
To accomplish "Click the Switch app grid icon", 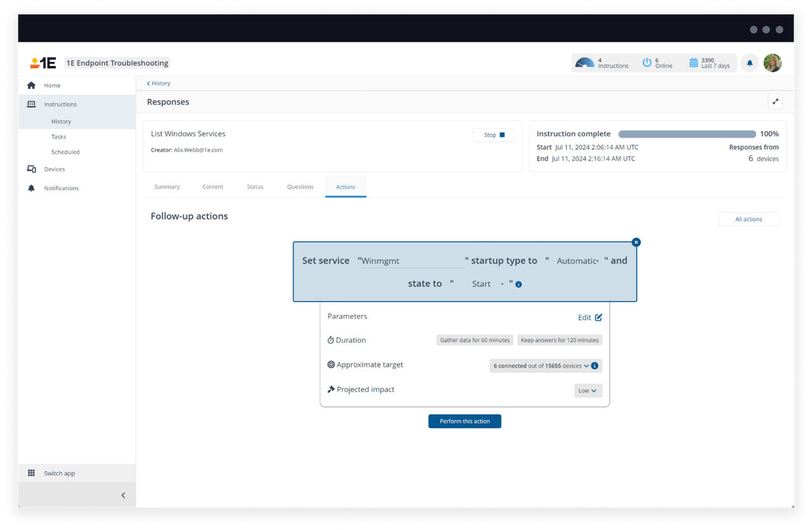I will [31, 473].
